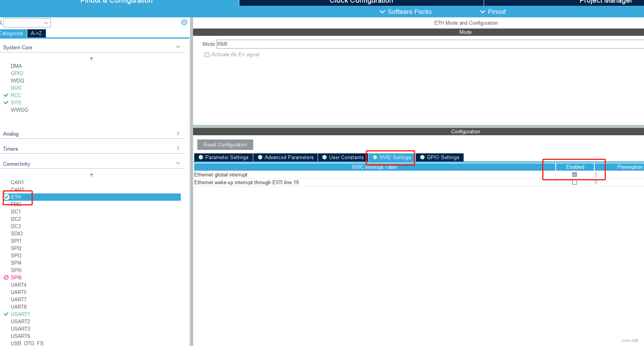
Task: Select USART2 peripheral
Action: tap(20, 321)
